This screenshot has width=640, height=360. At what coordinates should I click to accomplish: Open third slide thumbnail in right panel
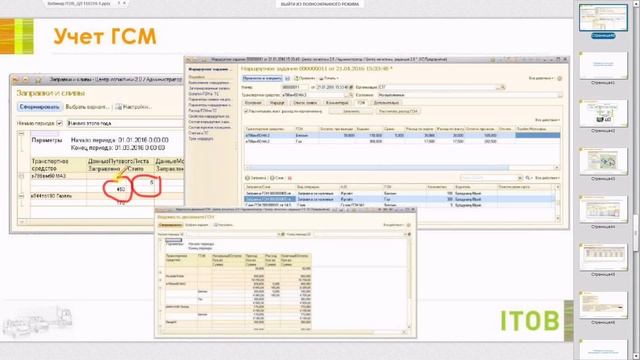click(x=603, y=113)
